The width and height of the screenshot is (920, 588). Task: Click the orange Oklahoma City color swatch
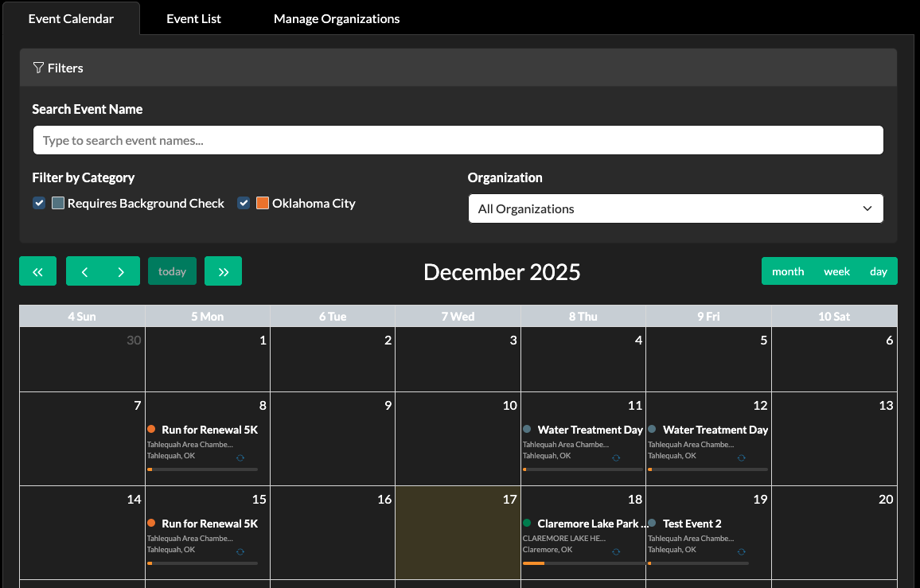click(263, 203)
